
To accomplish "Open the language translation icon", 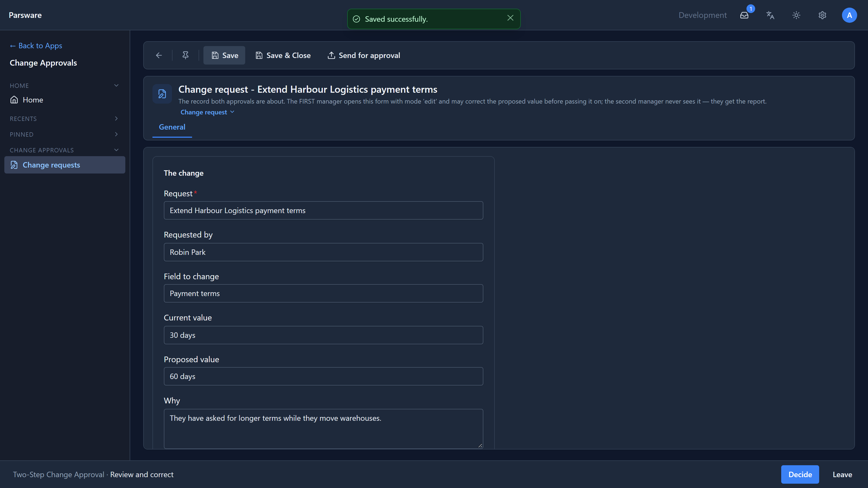I will 770,15.
